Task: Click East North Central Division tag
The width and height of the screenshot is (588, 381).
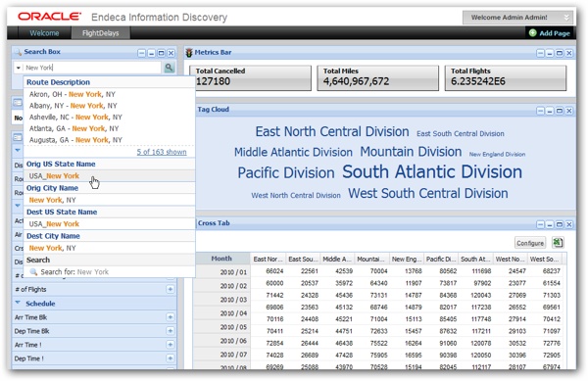Action: (332, 131)
